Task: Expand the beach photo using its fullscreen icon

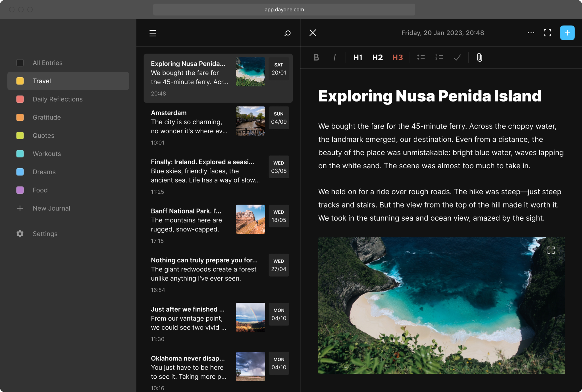Action: click(551, 250)
